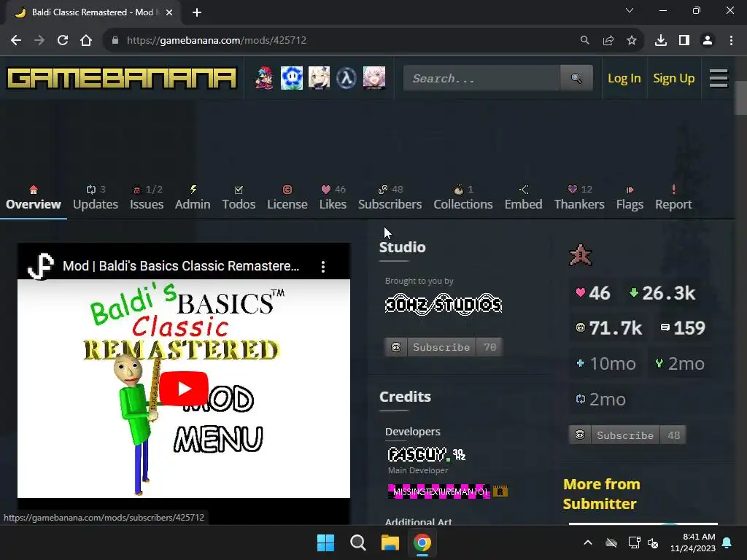Open the YouTube video options menu
Screen dimensions: 747x560
pos(323,266)
